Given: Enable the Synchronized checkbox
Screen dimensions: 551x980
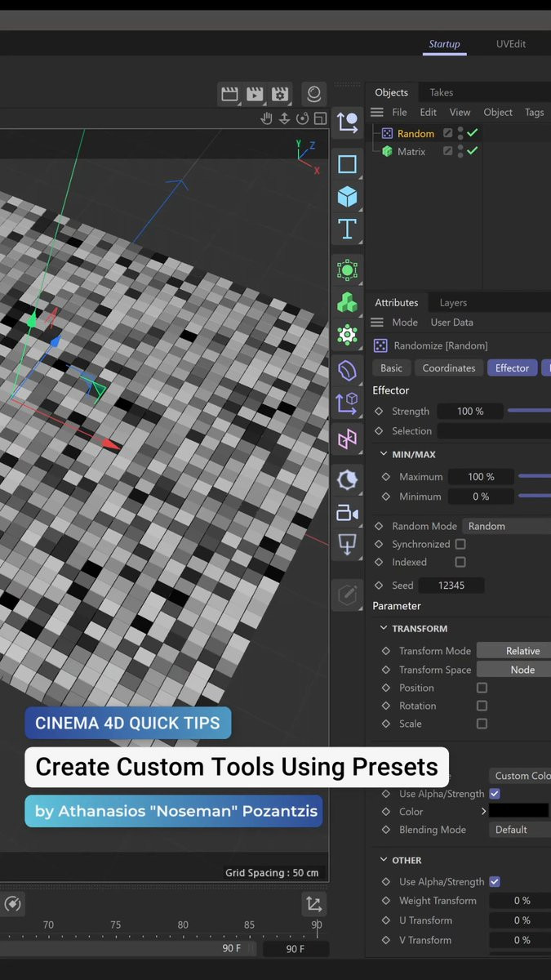Looking at the screenshot, I should click(x=460, y=544).
